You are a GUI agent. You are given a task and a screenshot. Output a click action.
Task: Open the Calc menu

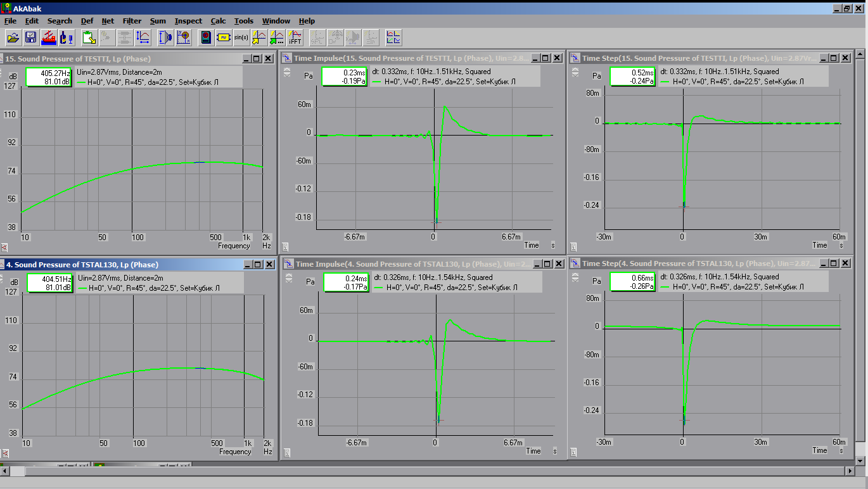tap(219, 21)
